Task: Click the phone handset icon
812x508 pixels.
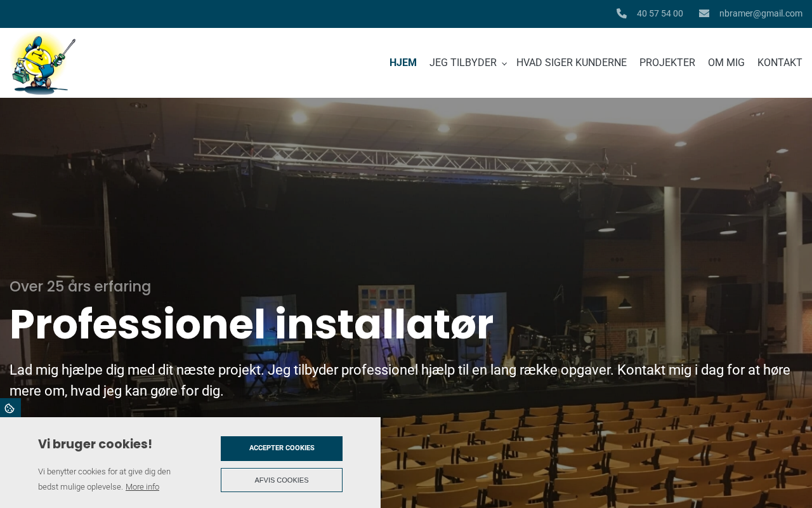Action: 622,13
